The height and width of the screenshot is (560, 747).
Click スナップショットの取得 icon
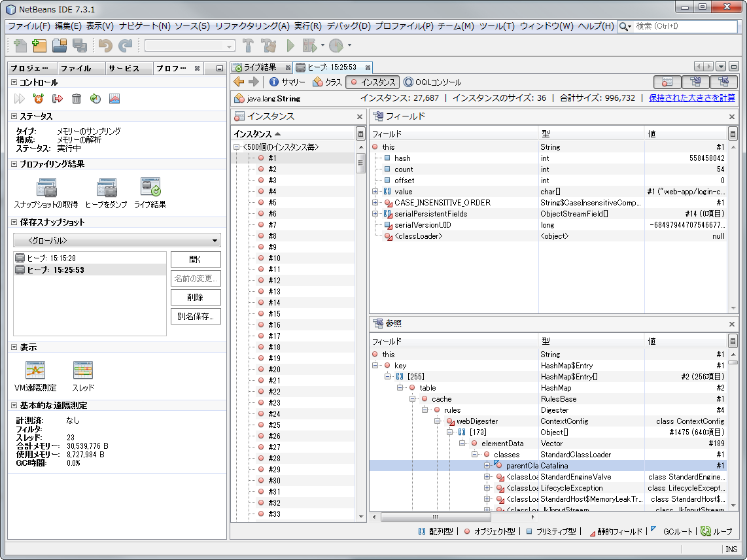pyautogui.click(x=46, y=187)
